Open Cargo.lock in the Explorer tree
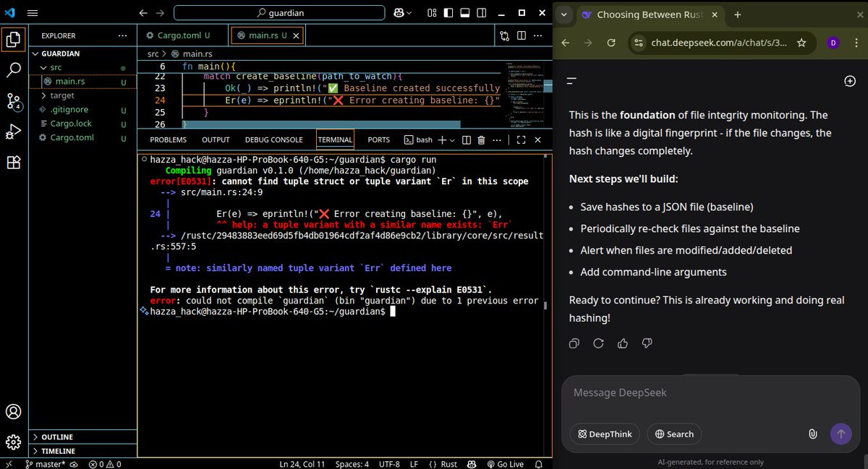Viewport: 868px width, 469px height. [x=83, y=124]
